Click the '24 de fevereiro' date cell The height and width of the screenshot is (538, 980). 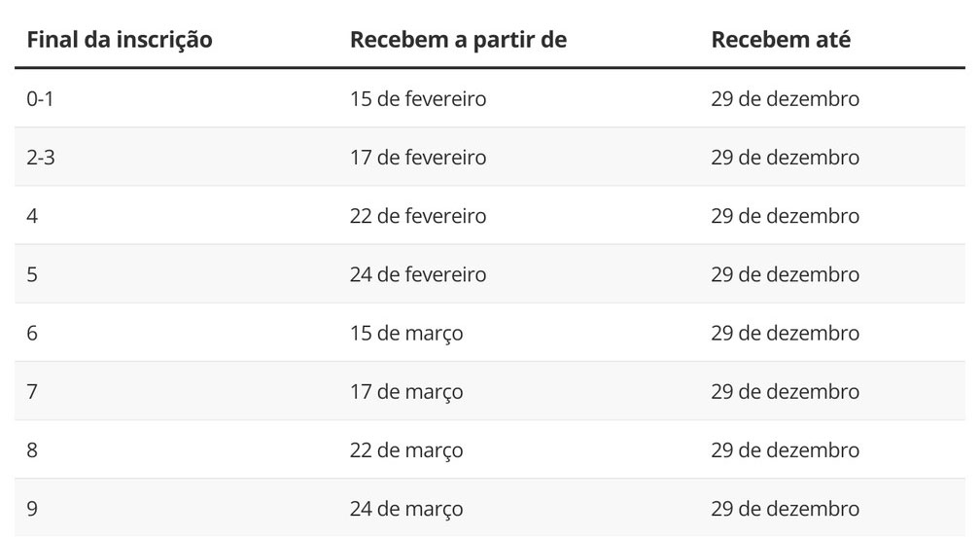pyautogui.click(x=418, y=274)
